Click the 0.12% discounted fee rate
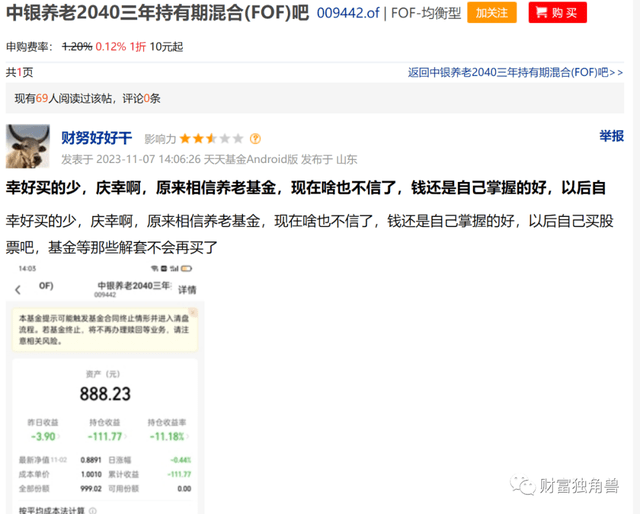 [110, 46]
